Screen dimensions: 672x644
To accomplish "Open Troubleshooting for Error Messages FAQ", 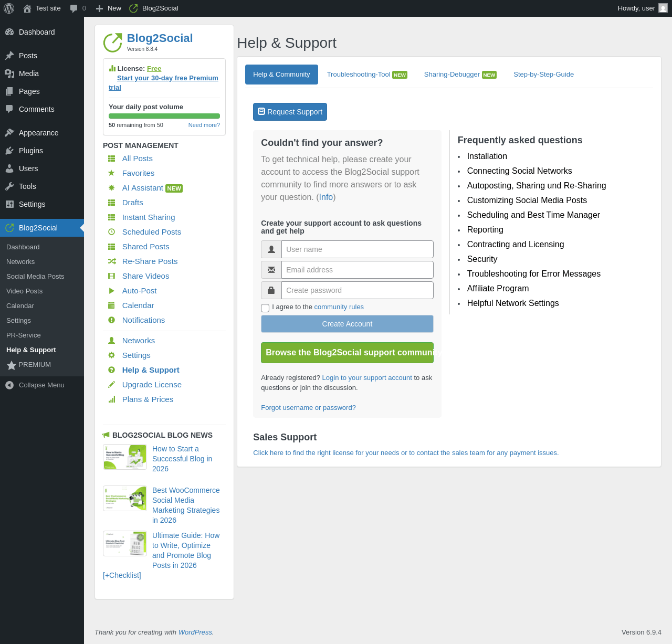I will click(533, 274).
